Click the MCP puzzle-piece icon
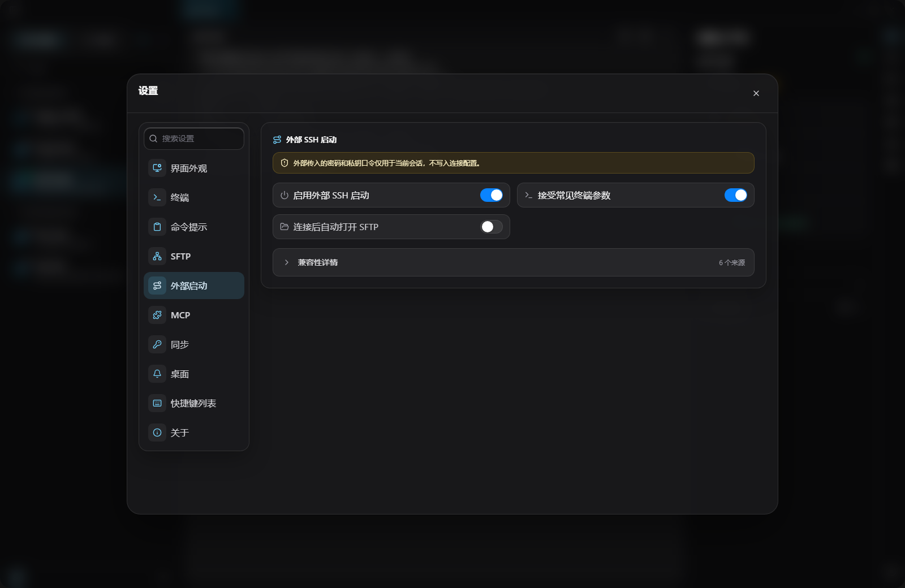 pyautogui.click(x=157, y=315)
